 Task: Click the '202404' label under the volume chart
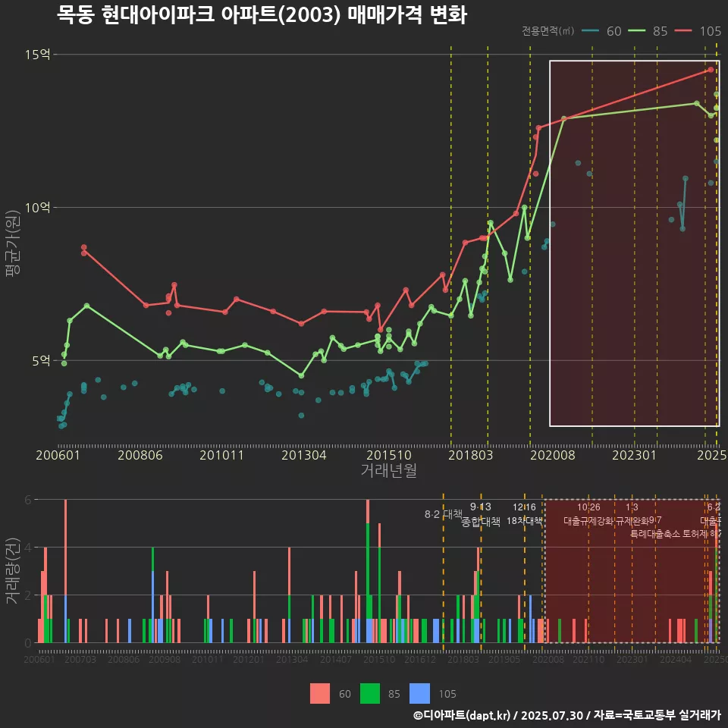click(x=676, y=659)
